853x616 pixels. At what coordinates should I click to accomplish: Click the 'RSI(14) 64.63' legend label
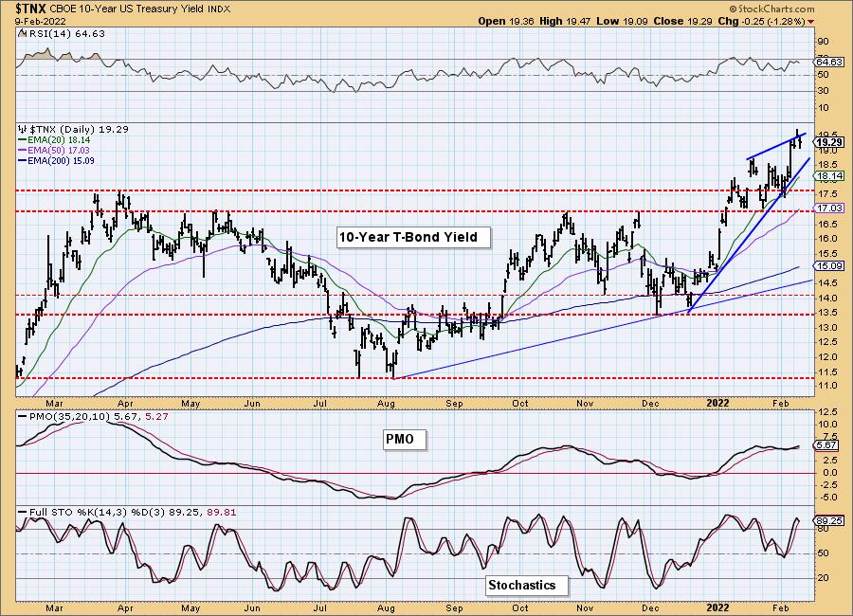(65, 33)
